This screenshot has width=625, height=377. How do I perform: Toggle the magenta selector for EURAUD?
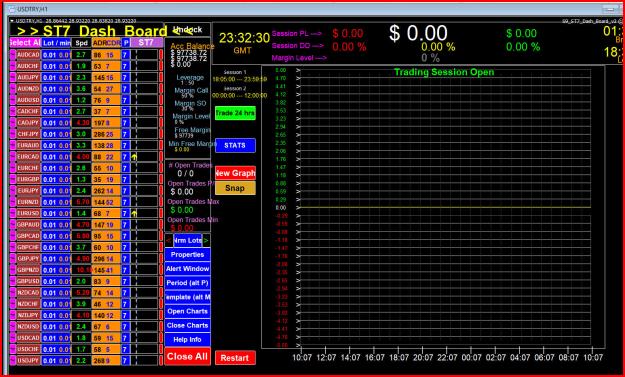pos(12,145)
